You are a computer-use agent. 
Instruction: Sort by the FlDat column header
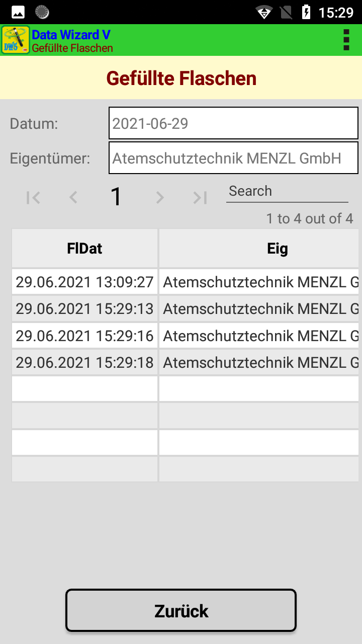[84, 249]
